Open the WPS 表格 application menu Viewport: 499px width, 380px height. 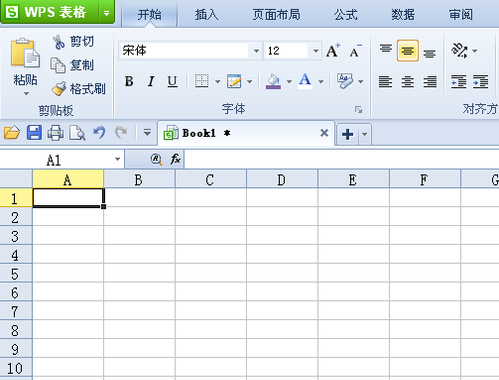point(49,12)
